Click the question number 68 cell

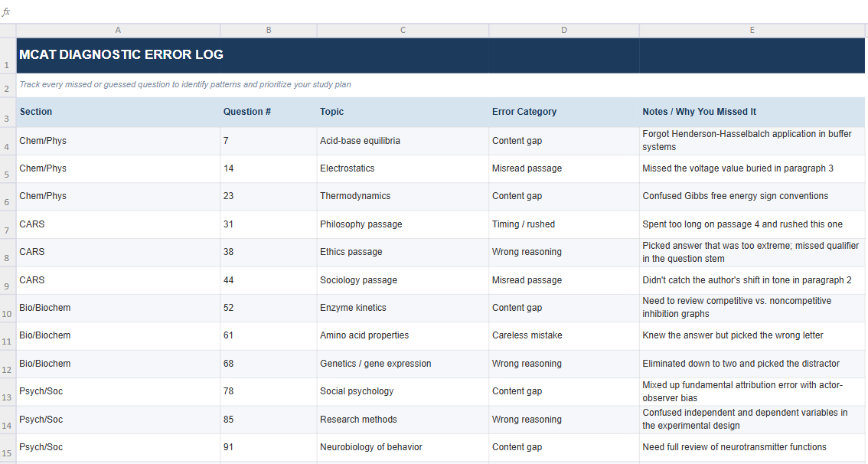(269, 364)
